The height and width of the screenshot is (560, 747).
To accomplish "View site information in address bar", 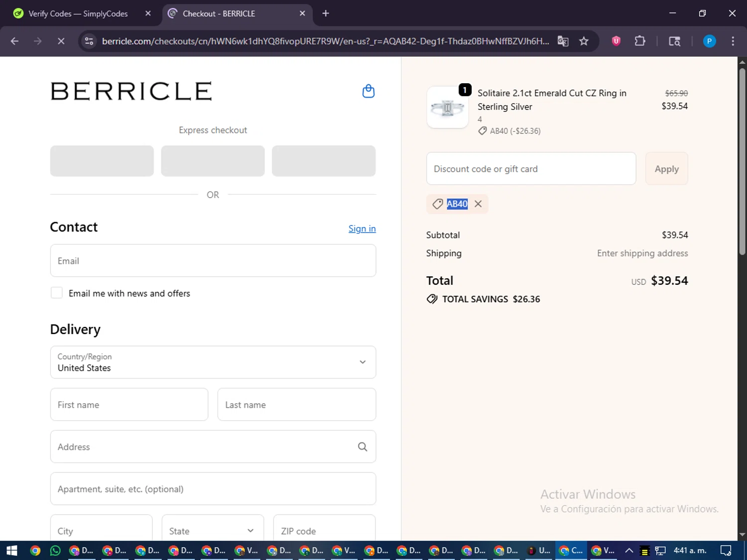I will (x=89, y=41).
